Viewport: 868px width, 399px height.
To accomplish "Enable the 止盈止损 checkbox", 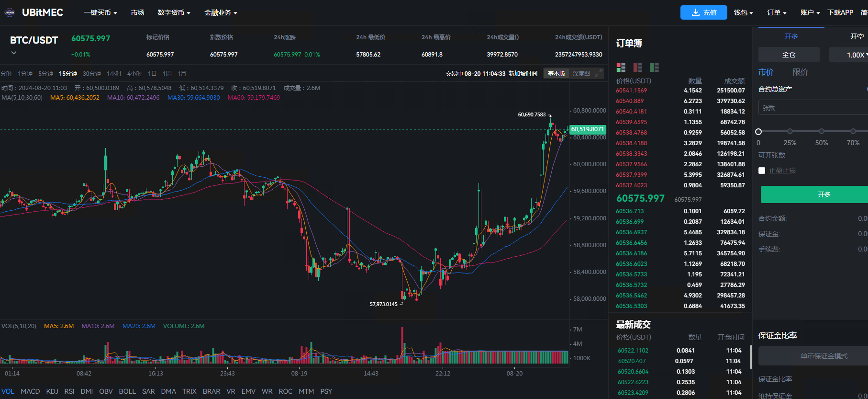I will click(x=762, y=171).
